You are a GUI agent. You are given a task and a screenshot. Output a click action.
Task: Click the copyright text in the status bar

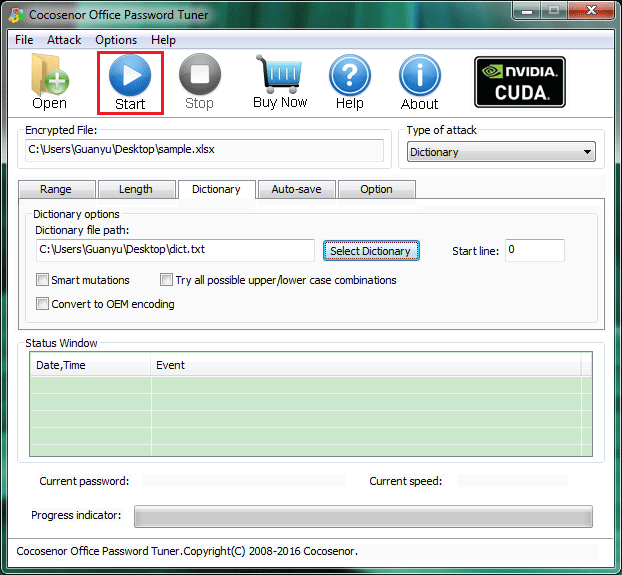point(187,551)
